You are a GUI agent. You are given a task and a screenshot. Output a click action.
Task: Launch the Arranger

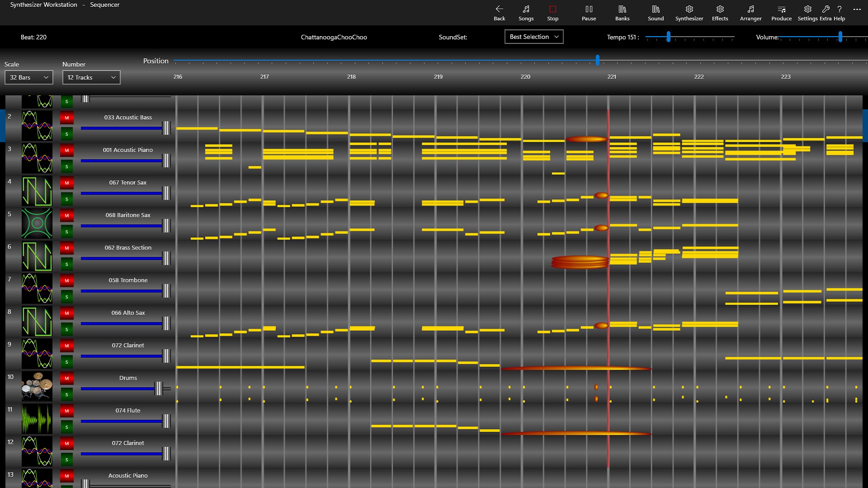pos(750,12)
